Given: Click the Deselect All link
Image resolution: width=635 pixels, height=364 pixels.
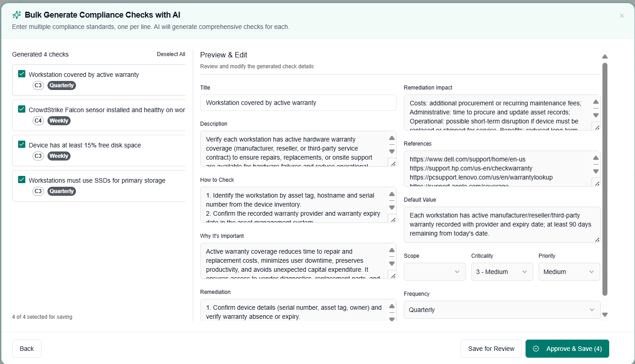Looking at the screenshot, I should point(171,54).
